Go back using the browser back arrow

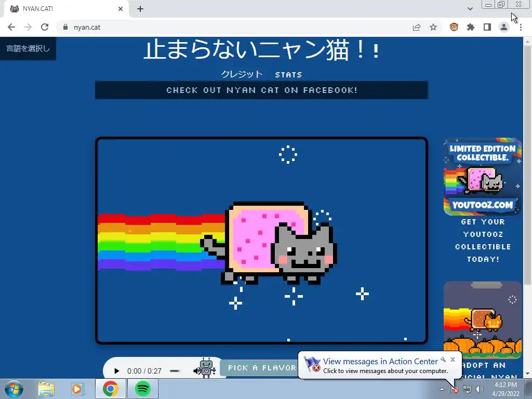pyautogui.click(x=11, y=27)
